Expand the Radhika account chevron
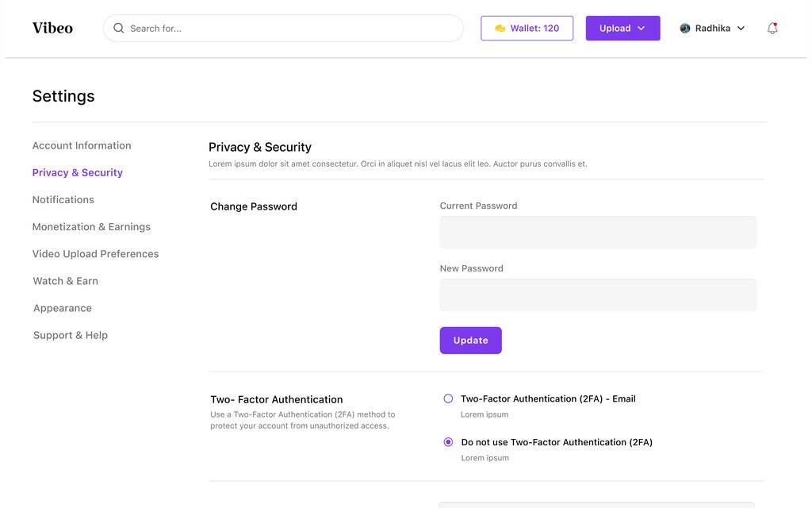The image size is (812, 508). 741,29
